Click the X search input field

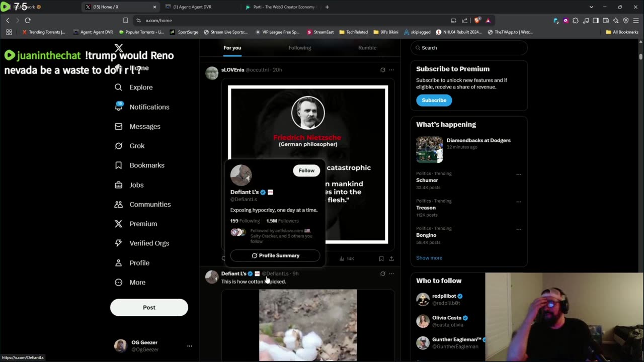tap(469, 48)
